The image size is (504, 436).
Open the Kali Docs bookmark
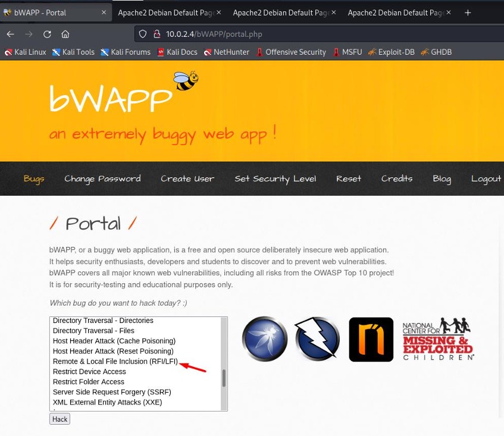[x=177, y=52]
